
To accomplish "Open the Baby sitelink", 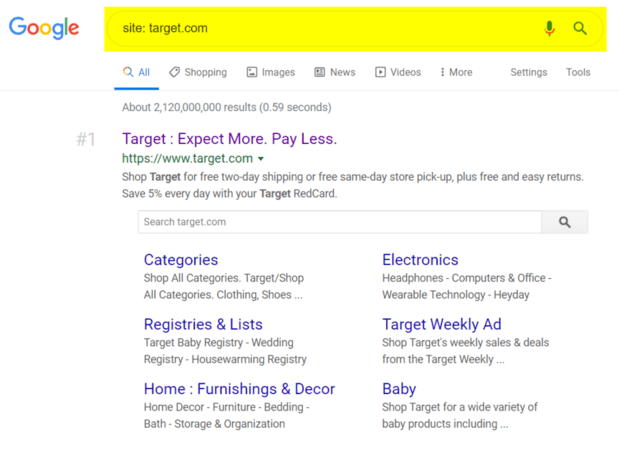I will pos(399,389).
